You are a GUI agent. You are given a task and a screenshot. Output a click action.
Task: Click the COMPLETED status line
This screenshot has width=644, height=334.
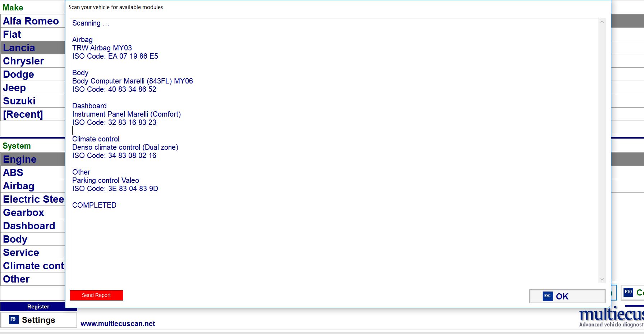pyautogui.click(x=94, y=205)
